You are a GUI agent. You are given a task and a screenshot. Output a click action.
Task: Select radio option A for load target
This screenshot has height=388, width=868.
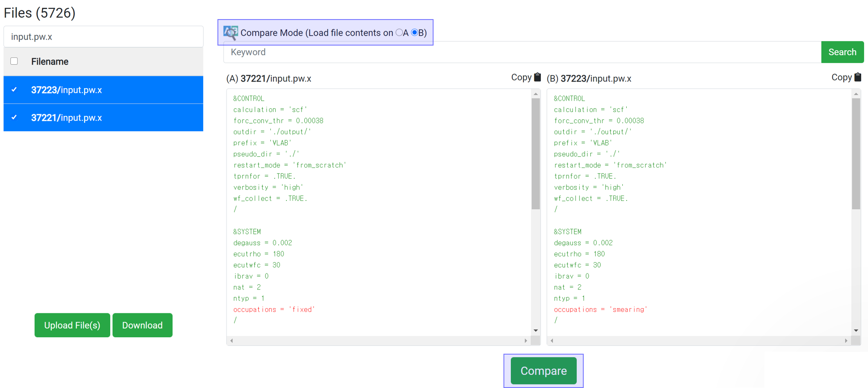coord(399,33)
